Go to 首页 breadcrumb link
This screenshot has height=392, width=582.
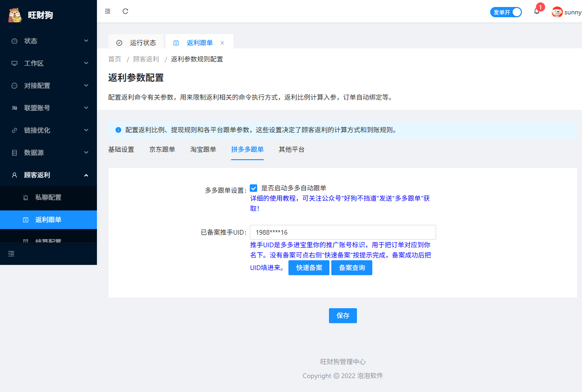point(115,59)
